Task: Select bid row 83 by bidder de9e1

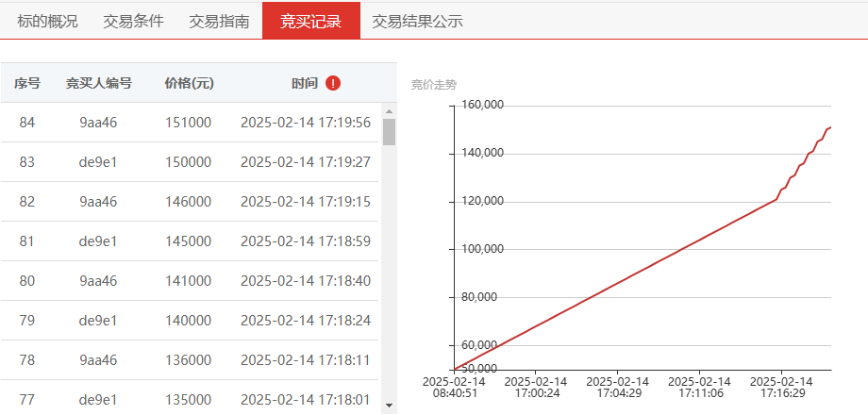Action: 190,162
